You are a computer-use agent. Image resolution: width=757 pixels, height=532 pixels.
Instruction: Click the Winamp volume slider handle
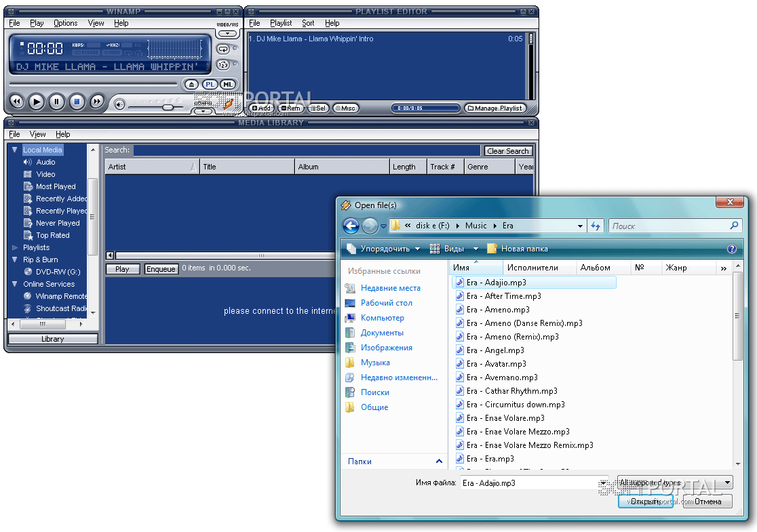coord(167,106)
